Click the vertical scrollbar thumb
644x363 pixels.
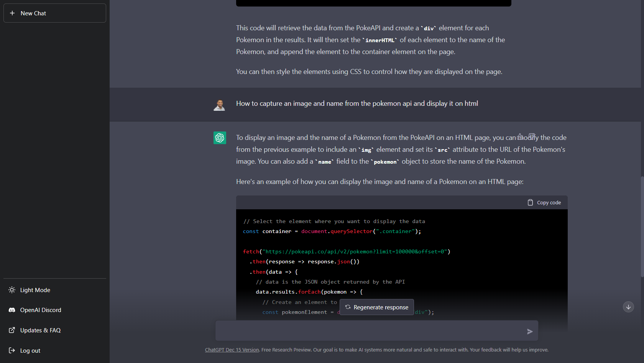point(642,226)
